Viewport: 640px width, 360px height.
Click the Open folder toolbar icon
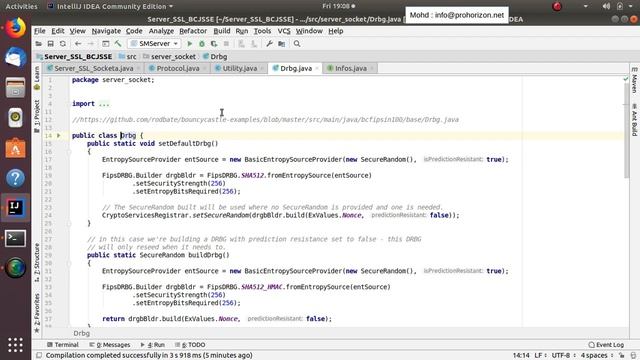(x=38, y=44)
